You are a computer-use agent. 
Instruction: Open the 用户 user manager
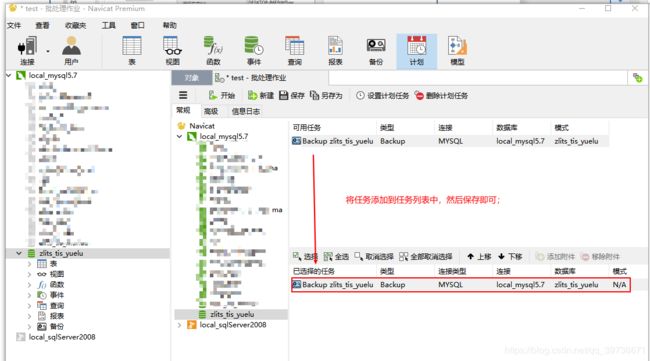coord(71,51)
